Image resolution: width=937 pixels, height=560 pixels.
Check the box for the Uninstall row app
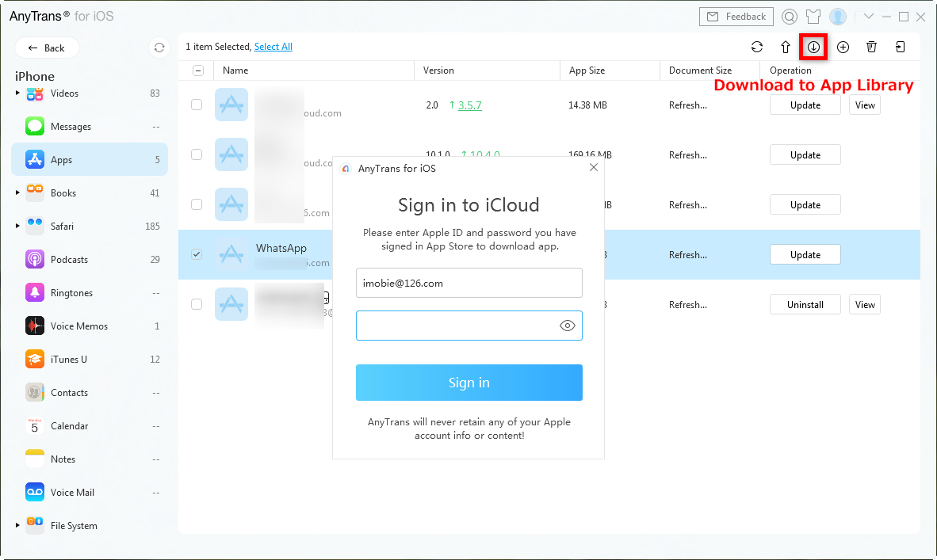coord(197,304)
